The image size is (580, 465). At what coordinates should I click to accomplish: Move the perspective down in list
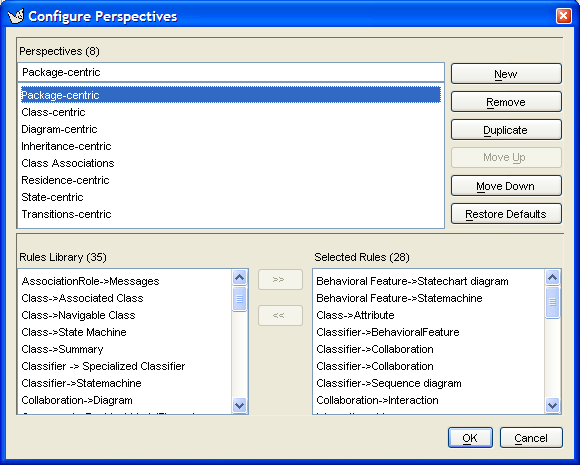click(506, 186)
